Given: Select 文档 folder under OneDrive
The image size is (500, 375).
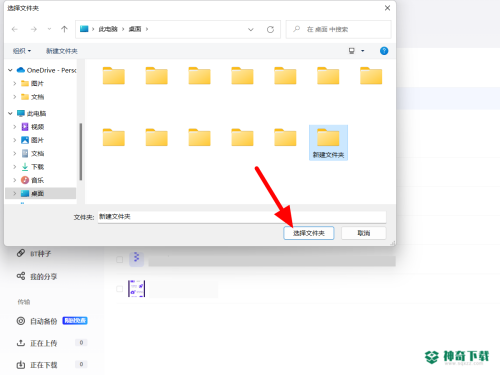Looking at the screenshot, I should point(32,97).
